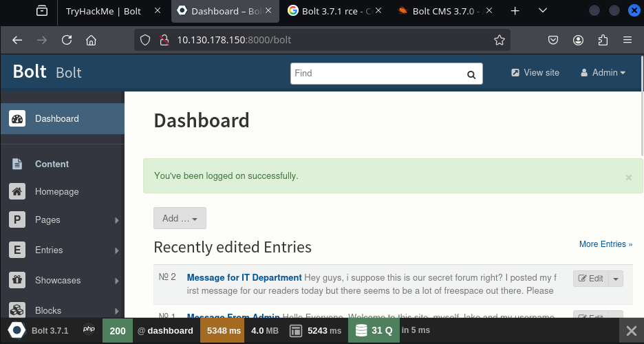Open the dropdown arrow beside the first Edit button
The image size is (644, 344).
pyautogui.click(x=616, y=279)
